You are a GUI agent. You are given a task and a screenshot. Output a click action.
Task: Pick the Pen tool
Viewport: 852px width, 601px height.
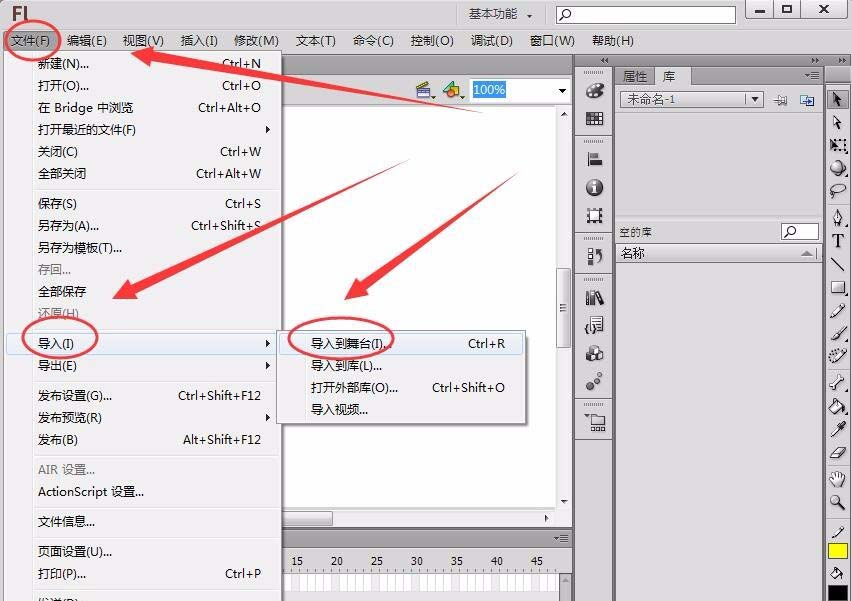[837, 215]
